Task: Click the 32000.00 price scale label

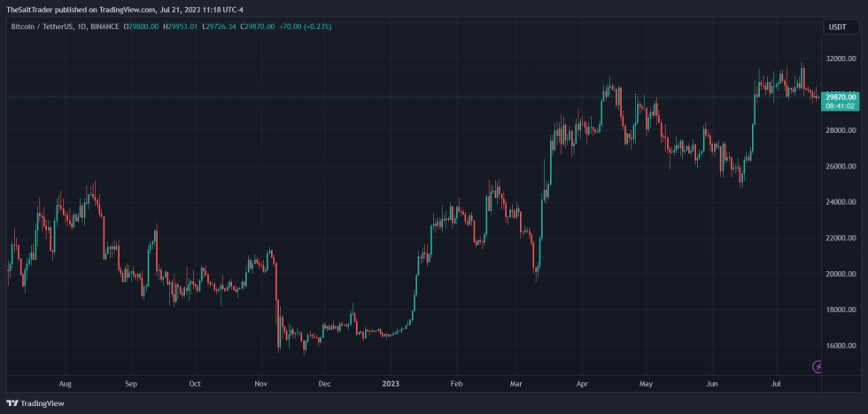Action: point(841,59)
